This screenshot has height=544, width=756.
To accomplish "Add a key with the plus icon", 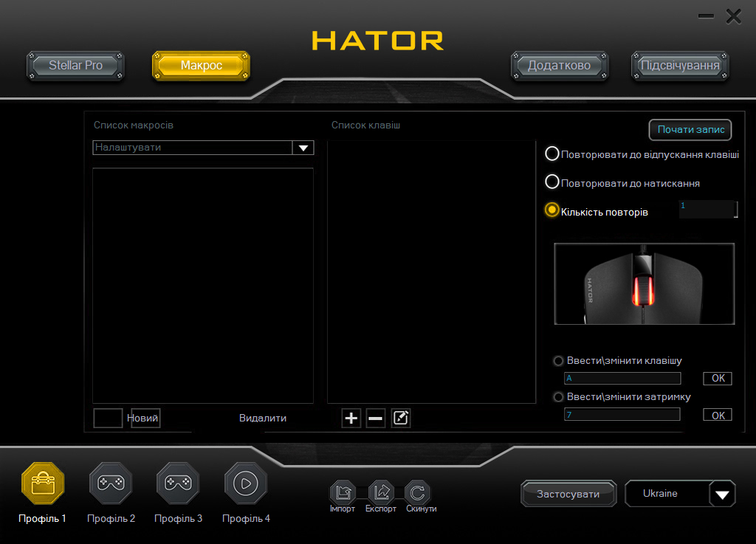I will (351, 418).
